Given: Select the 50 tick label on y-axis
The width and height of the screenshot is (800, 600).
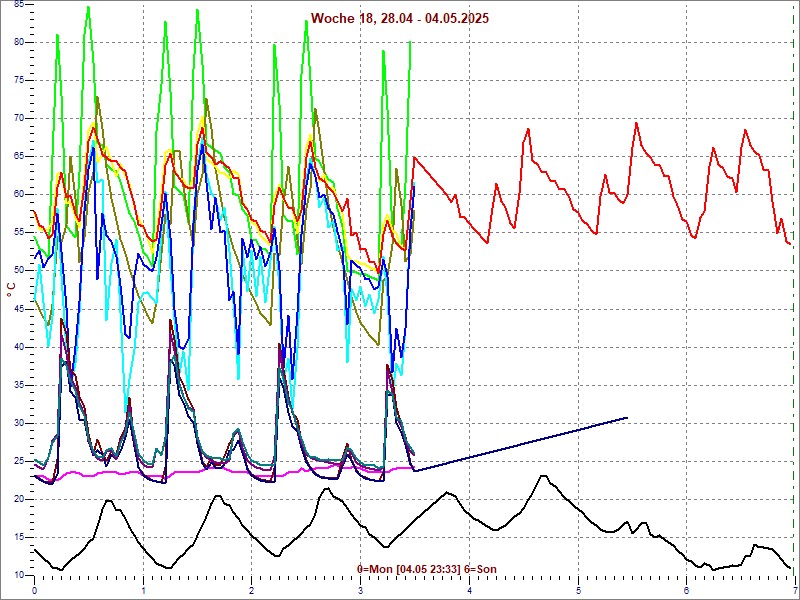Looking at the screenshot, I should click(x=19, y=270).
